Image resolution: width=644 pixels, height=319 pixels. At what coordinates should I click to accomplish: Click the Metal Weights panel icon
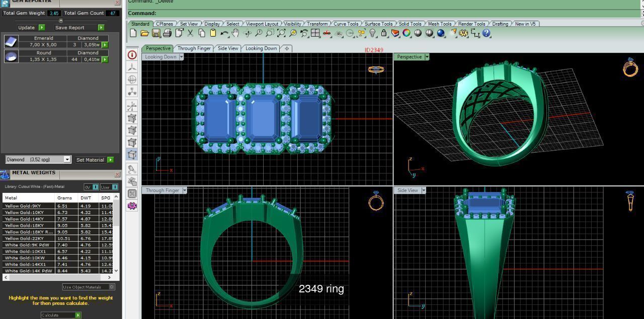[x=5, y=174]
